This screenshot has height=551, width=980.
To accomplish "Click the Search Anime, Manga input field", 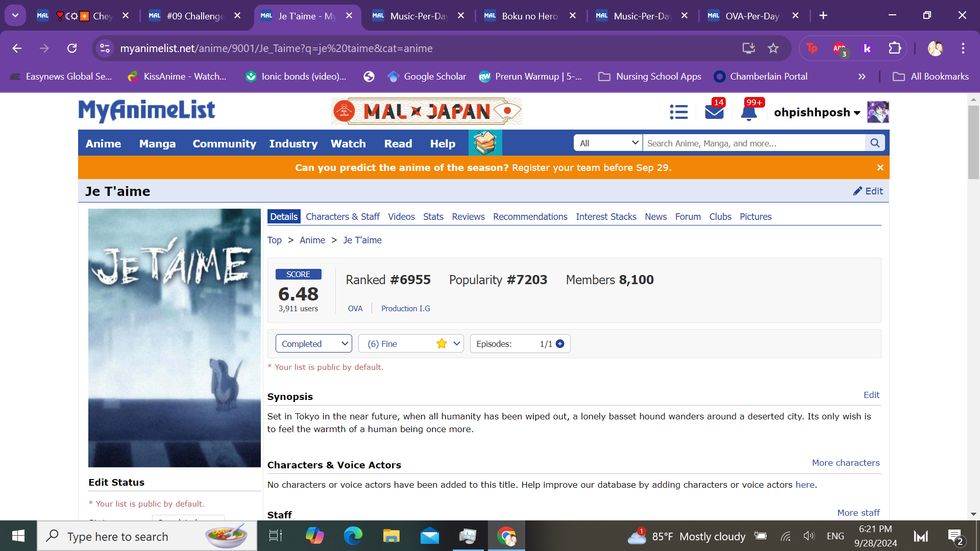I will [753, 143].
